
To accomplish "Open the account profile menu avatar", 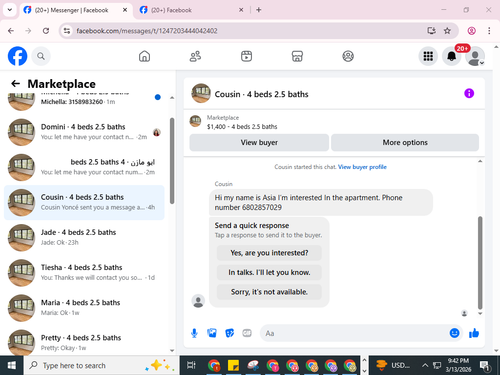I will [475, 56].
